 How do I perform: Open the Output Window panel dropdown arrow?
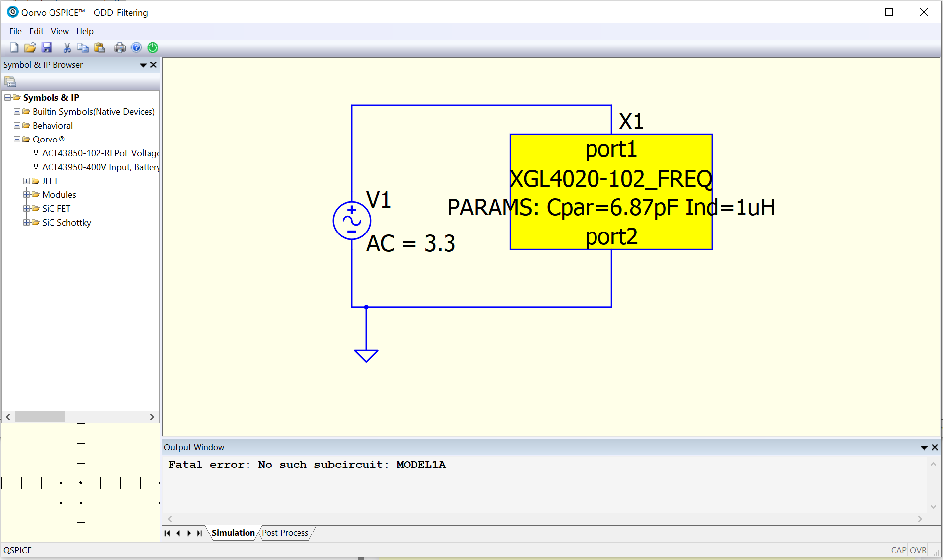point(924,448)
